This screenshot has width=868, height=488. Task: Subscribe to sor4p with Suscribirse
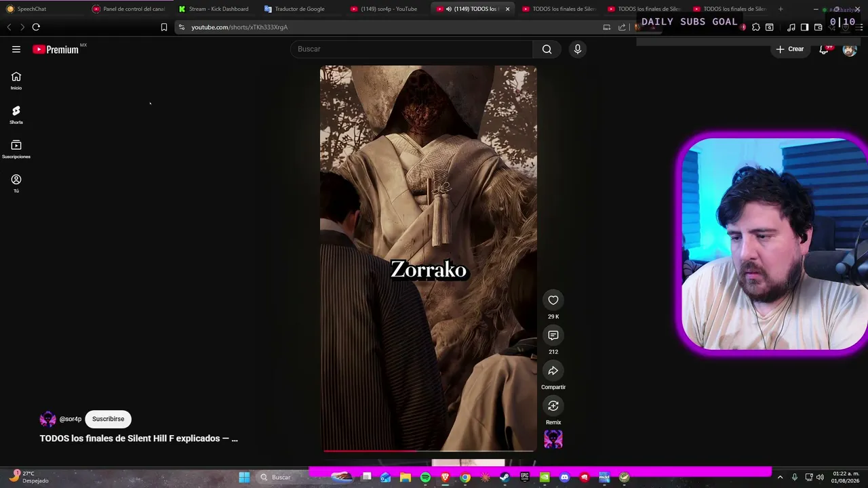tap(108, 419)
